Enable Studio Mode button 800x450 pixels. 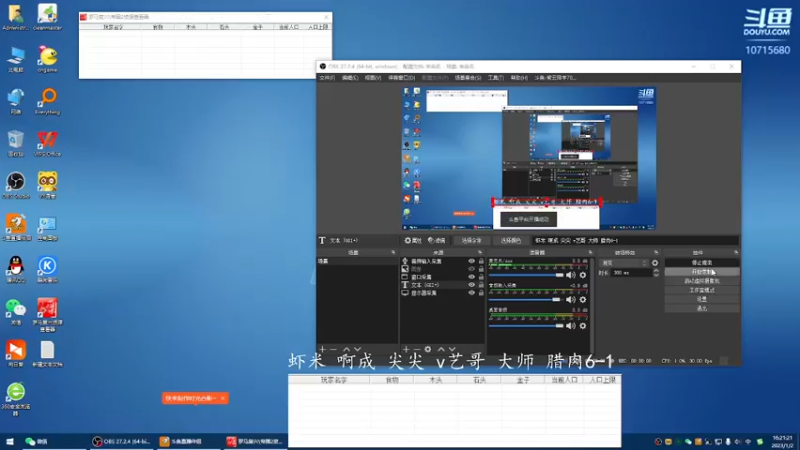[x=702, y=290]
